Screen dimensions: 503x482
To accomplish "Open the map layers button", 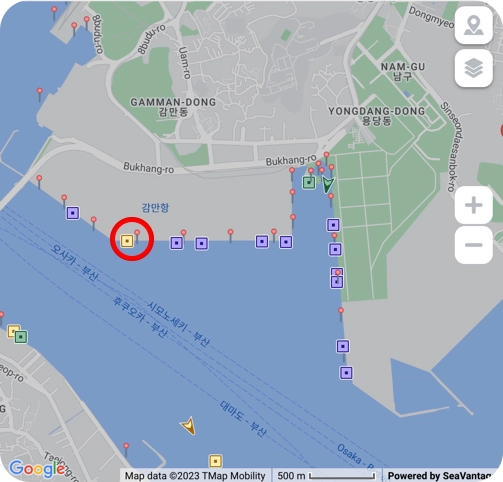I will (x=473, y=68).
